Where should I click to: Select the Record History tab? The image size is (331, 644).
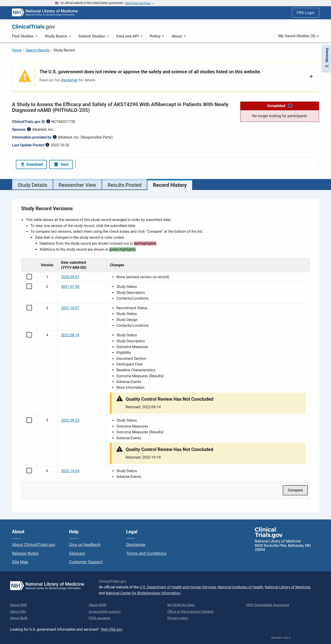coord(170,185)
